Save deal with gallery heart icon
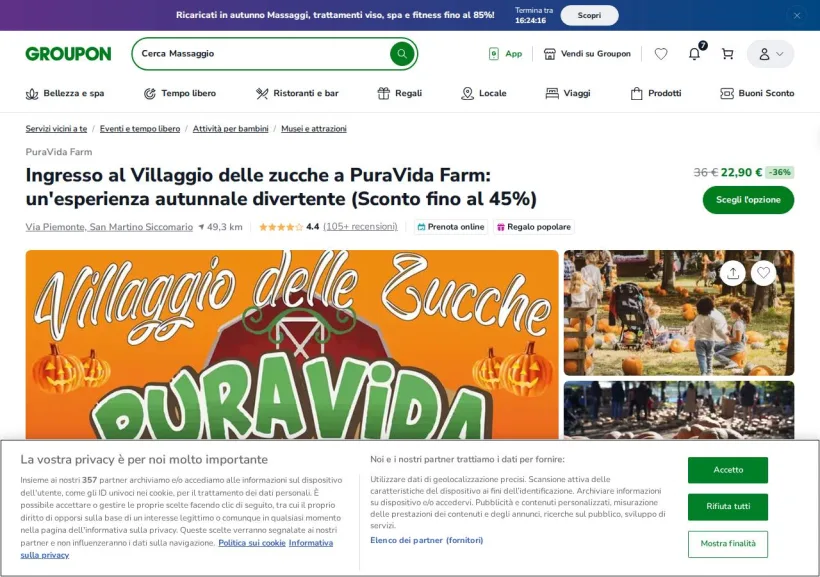The height and width of the screenshot is (577, 820). (x=764, y=273)
